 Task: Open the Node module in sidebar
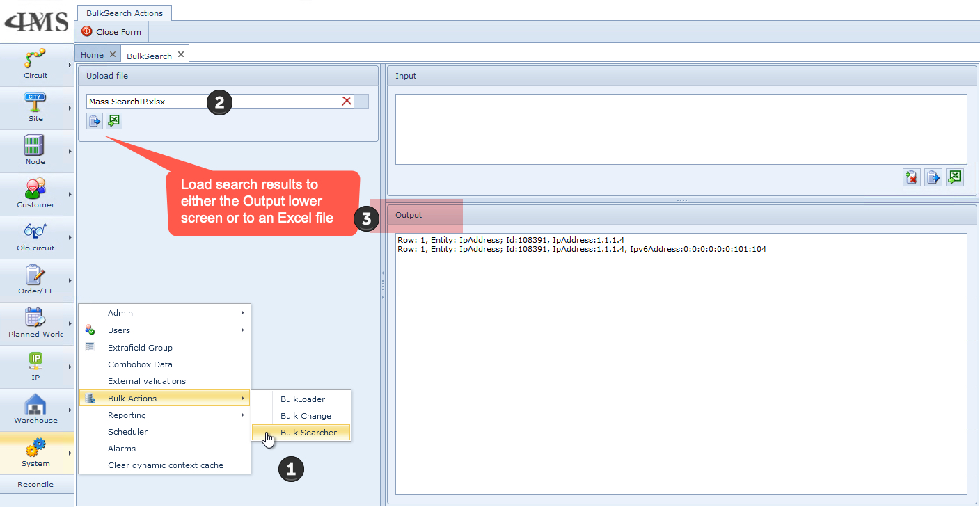(x=35, y=150)
